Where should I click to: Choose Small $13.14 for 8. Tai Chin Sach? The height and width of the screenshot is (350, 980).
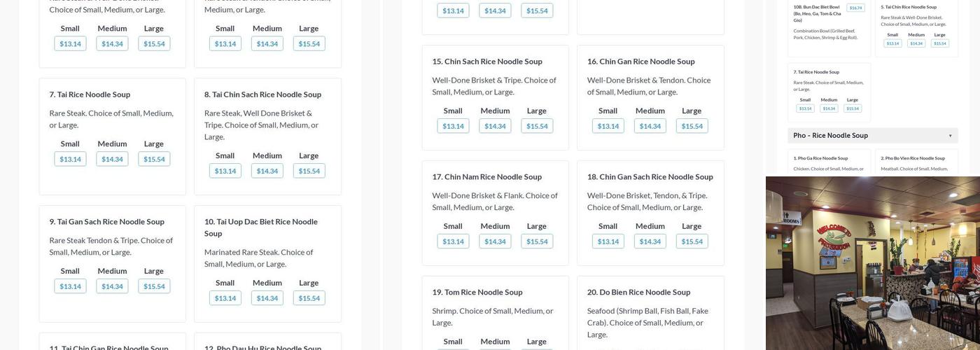[225, 171]
